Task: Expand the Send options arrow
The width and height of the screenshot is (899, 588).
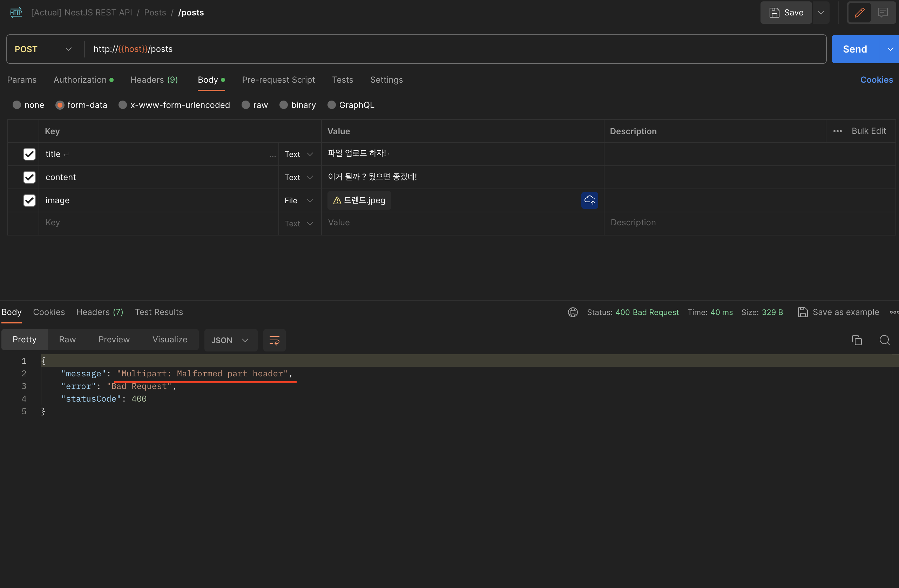Action: (x=890, y=49)
